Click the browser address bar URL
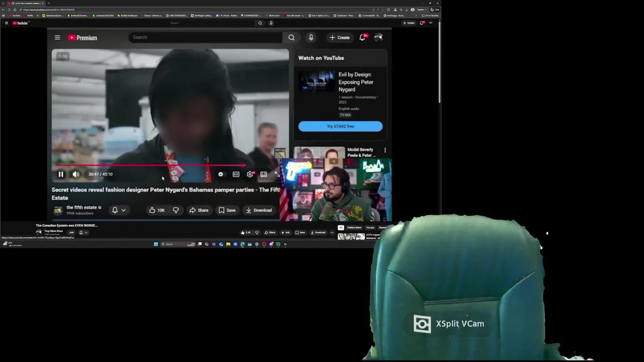The height and width of the screenshot is (362, 644). 49,10
